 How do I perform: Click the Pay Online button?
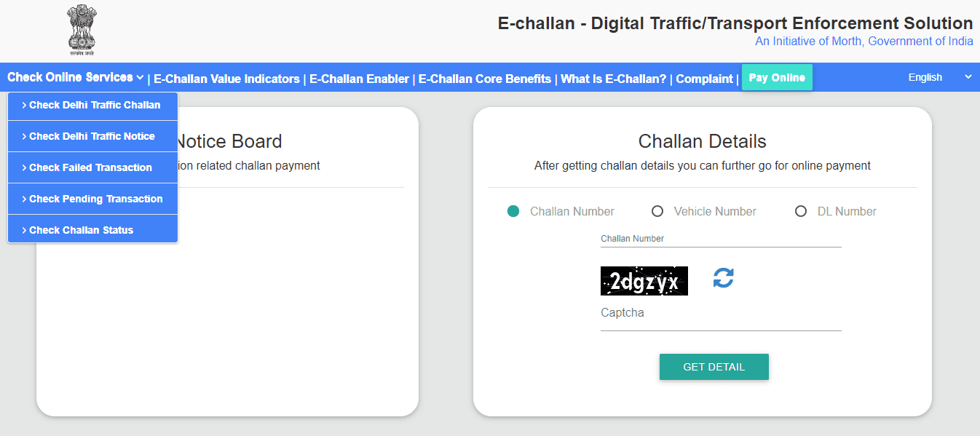[777, 78]
